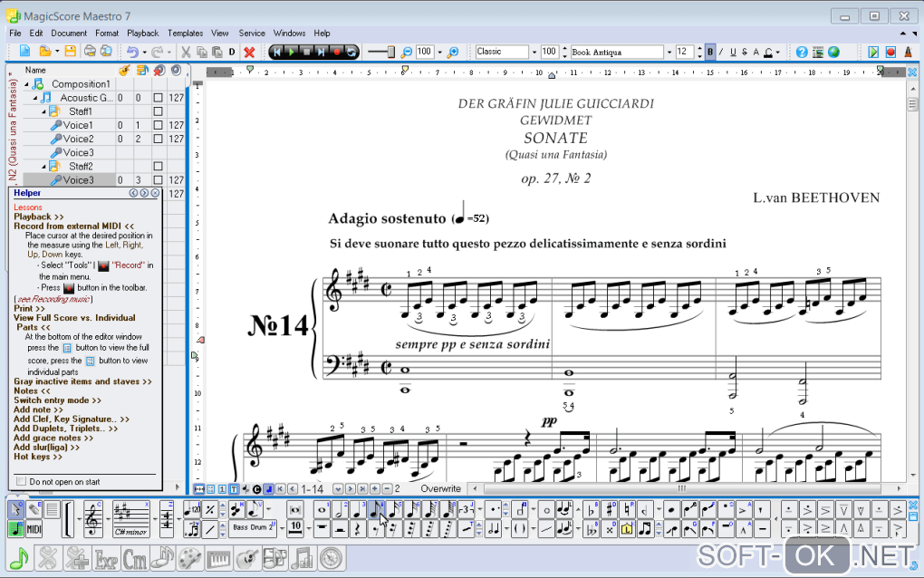Click the 4/4 time signature button
Image resolution: width=924 pixels, height=578 pixels.
coord(167,519)
